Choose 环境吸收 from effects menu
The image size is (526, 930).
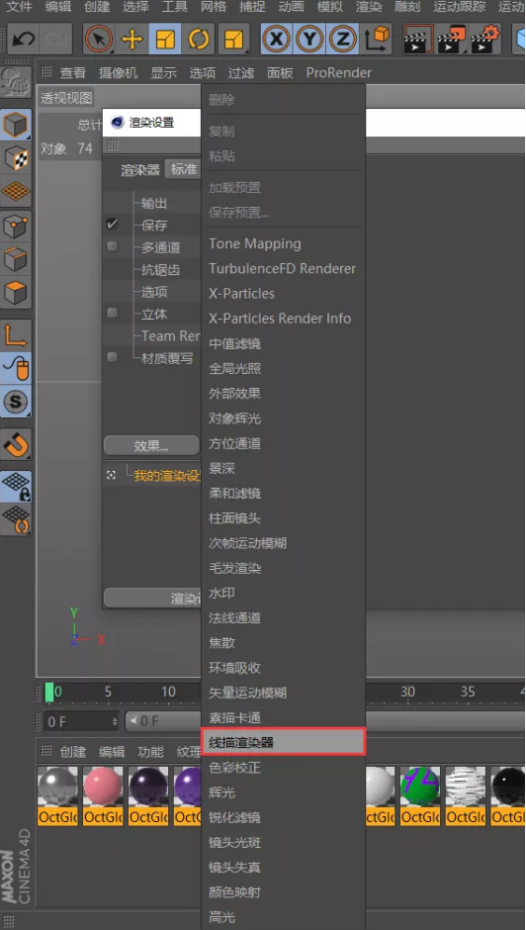click(283, 667)
